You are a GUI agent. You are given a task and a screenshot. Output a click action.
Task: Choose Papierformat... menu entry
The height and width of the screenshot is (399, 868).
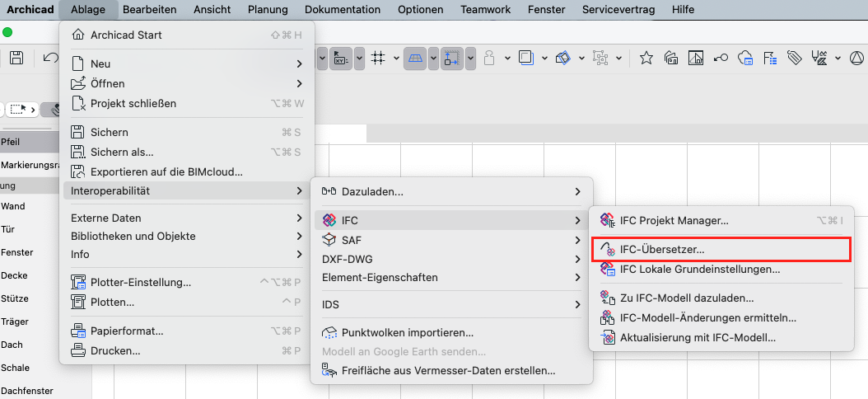[x=187, y=331]
